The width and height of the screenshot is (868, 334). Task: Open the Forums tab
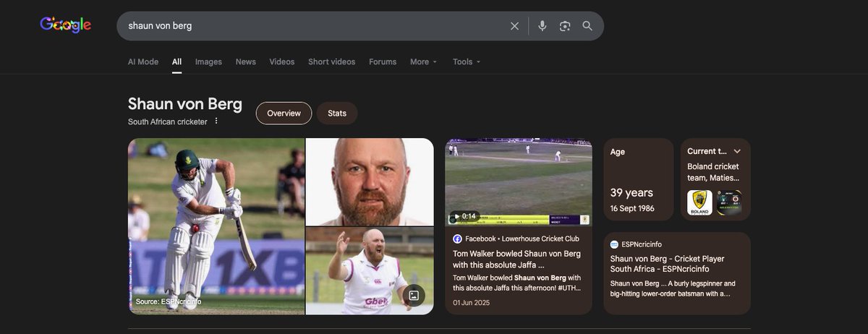coord(383,61)
